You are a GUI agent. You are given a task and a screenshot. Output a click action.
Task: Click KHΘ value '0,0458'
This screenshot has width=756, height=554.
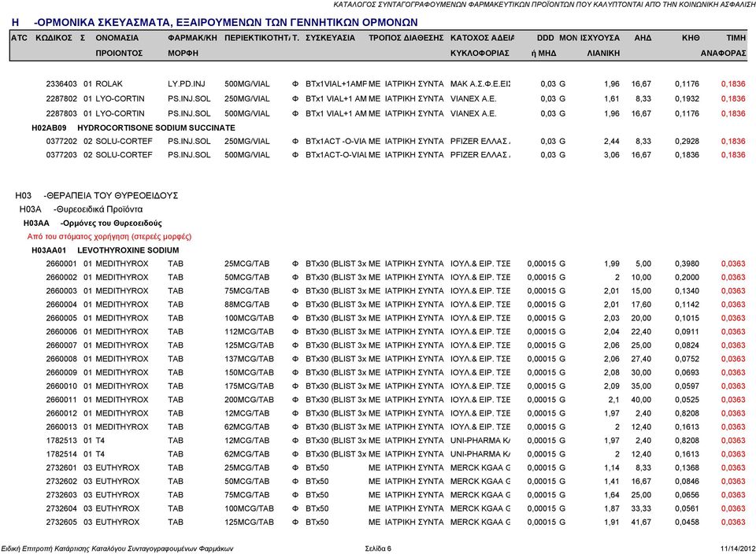click(x=687, y=523)
